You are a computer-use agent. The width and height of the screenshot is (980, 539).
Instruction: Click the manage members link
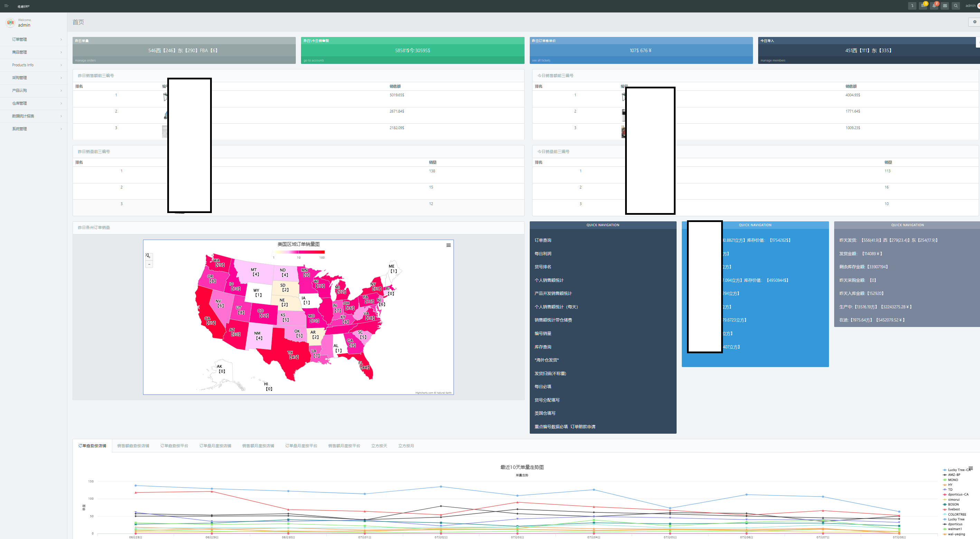pyautogui.click(x=773, y=60)
